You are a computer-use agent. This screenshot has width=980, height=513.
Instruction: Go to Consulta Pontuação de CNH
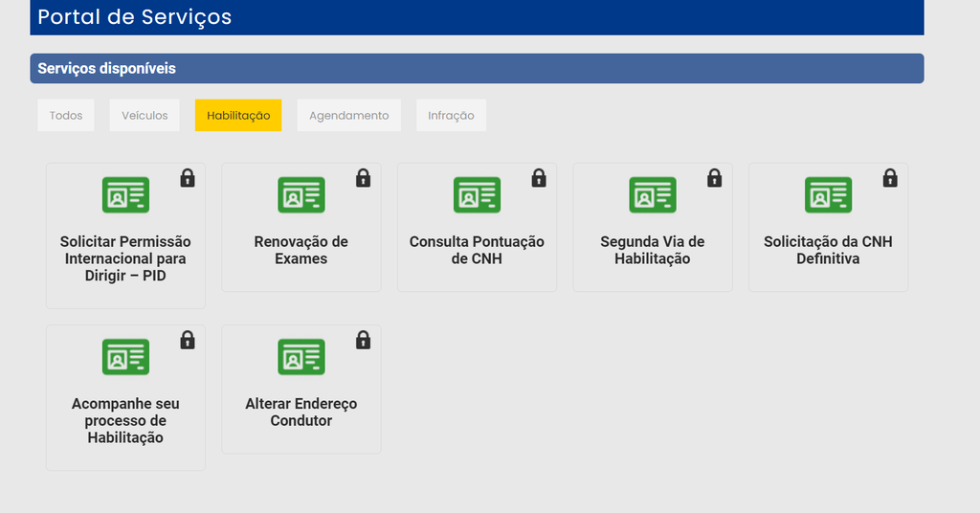click(477, 228)
